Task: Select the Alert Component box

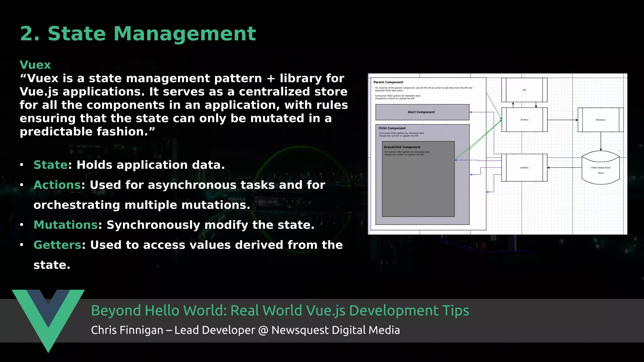Action: tap(422, 112)
